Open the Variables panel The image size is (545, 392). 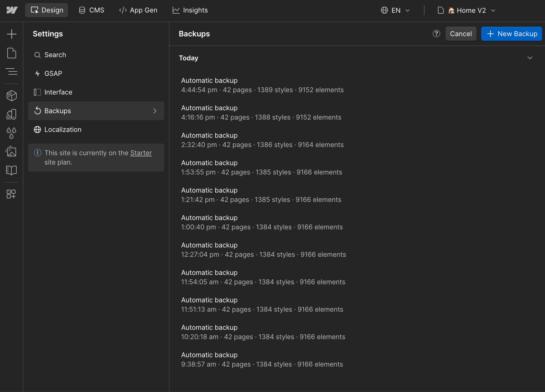(x=11, y=133)
